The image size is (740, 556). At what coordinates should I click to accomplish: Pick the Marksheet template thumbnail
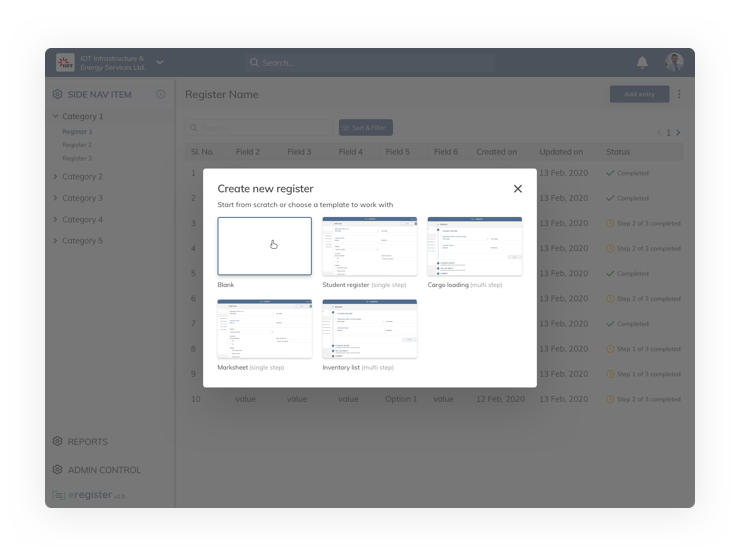pos(264,329)
